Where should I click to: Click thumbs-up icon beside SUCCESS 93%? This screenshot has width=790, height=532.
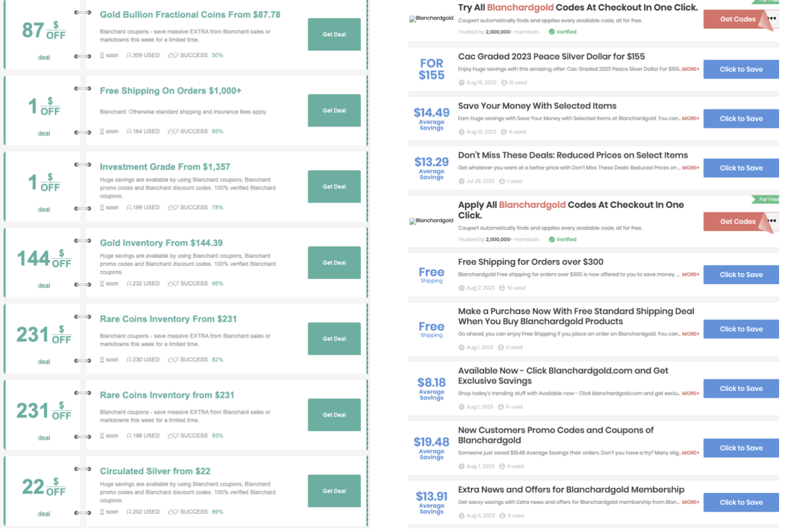click(173, 436)
